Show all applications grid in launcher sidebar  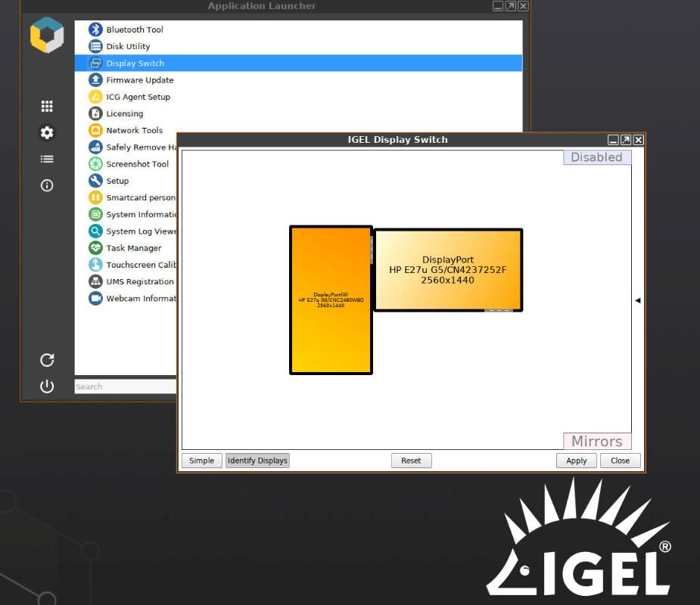[x=47, y=106]
